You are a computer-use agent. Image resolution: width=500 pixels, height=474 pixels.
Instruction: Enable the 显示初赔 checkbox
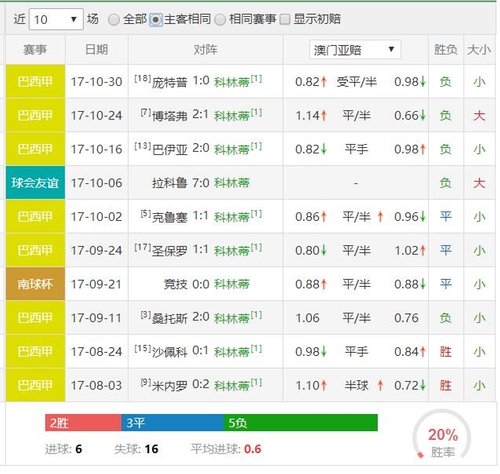(284, 19)
